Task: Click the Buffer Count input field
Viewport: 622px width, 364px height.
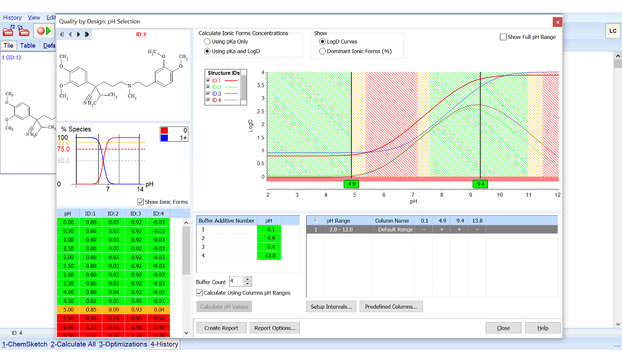Action: (x=236, y=281)
